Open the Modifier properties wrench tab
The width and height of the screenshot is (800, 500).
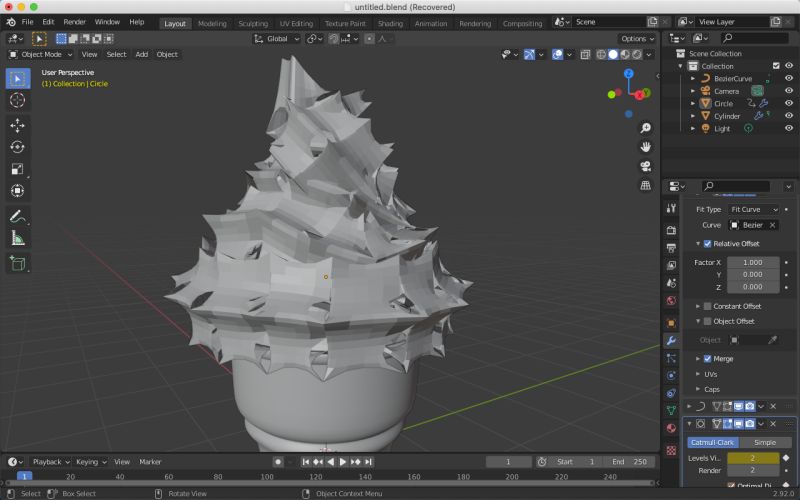tap(671, 341)
